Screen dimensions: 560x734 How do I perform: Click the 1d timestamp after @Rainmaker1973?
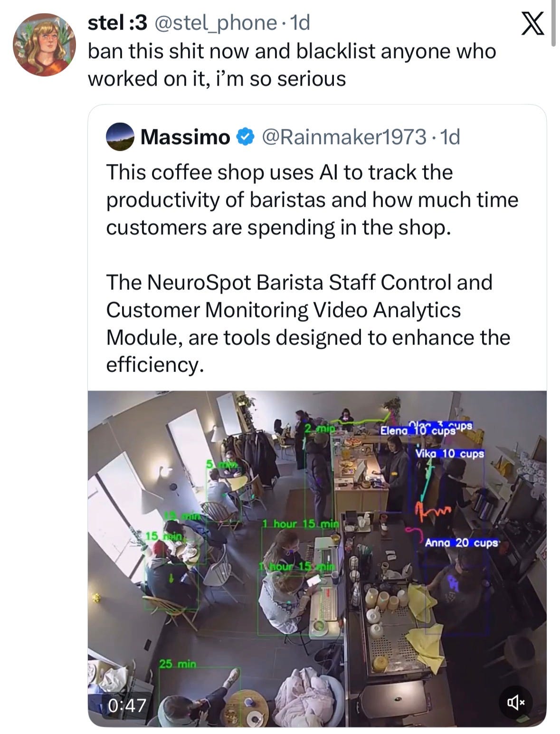[450, 137]
